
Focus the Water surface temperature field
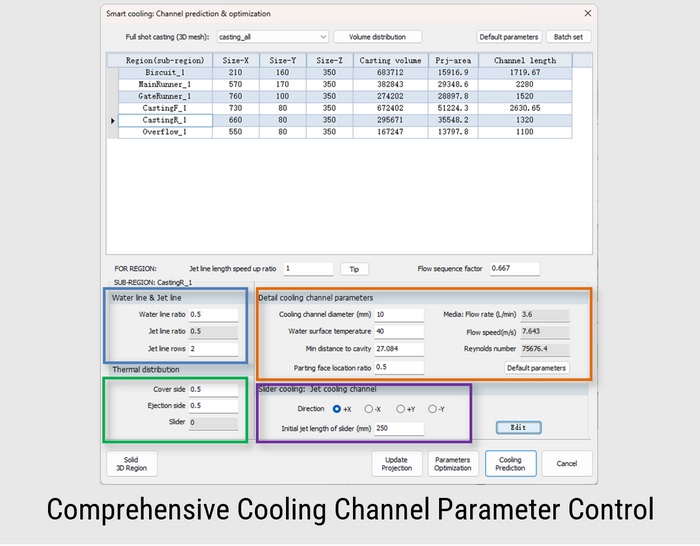tap(399, 332)
